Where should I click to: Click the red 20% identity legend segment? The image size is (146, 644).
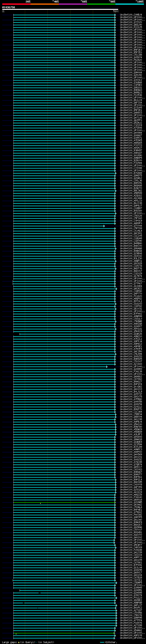[16, 4]
